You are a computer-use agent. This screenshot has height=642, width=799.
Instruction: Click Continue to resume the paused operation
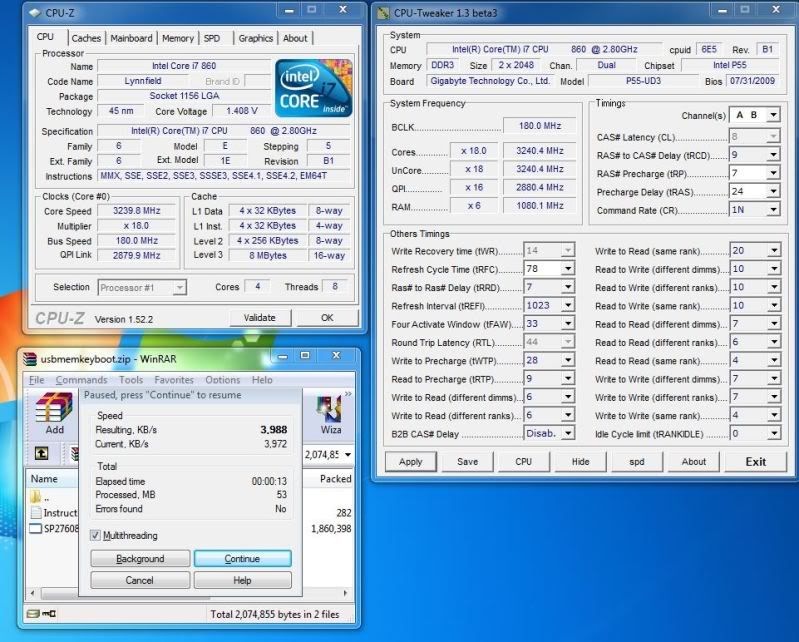(x=242, y=558)
